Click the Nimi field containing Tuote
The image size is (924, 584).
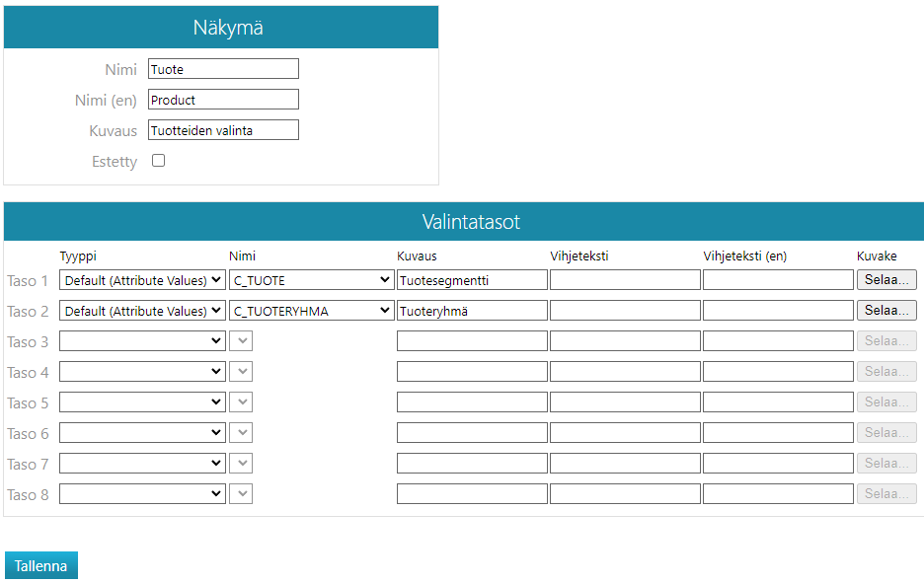click(x=223, y=69)
